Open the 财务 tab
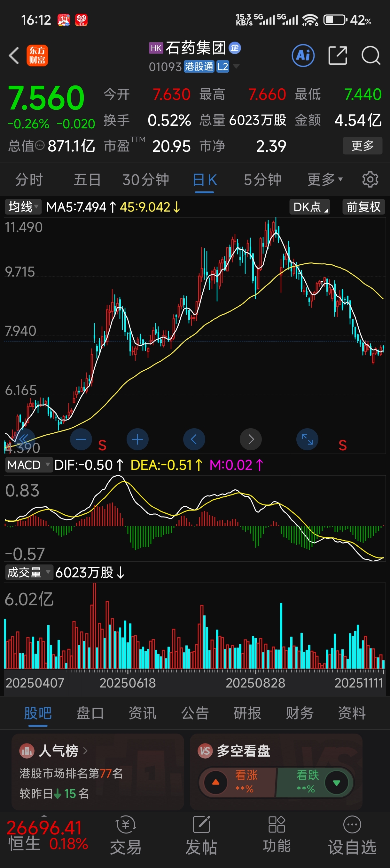 coord(300,713)
